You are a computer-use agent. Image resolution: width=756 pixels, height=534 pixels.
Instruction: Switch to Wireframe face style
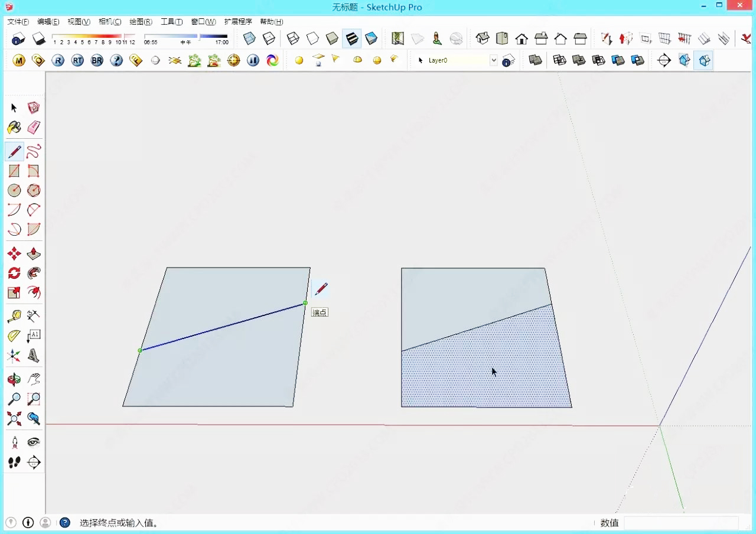click(x=293, y=39)
